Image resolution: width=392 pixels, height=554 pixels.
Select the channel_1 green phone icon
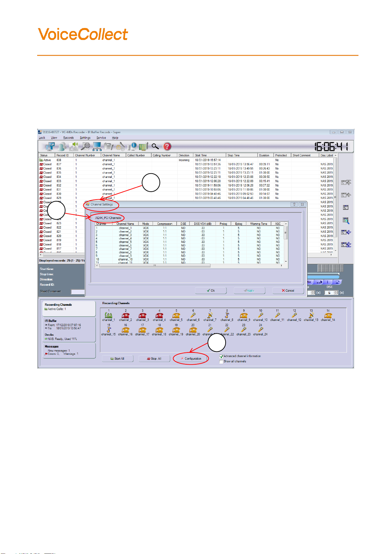click(x=109, y=315)
